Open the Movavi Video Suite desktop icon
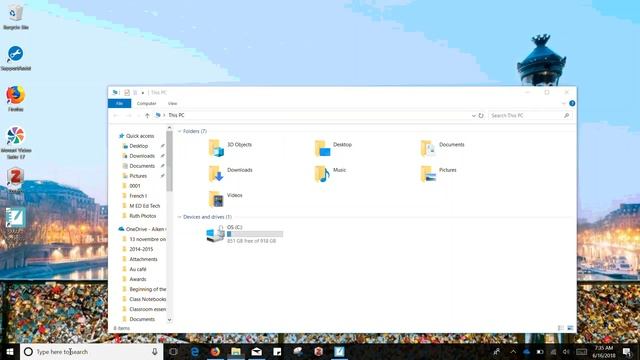640x360 pixels. pyautogui.click(x=16, y=142)
